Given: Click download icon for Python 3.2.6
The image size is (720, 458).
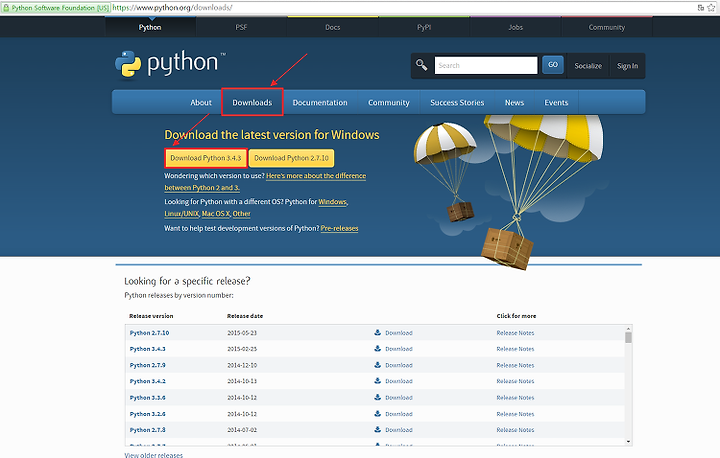Looking at the screenshot, I should tap(377, 413).
